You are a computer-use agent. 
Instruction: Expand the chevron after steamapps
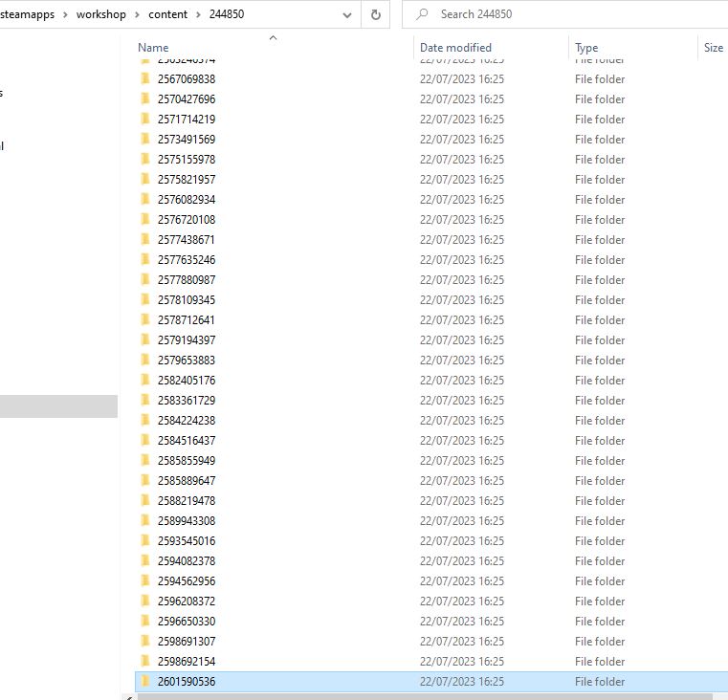65,15
